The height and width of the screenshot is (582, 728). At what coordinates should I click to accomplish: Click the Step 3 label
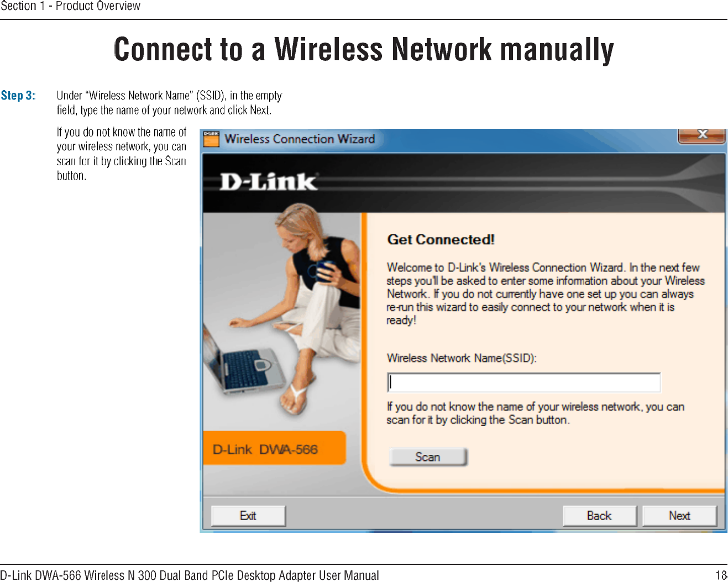[x=18, y=95]
